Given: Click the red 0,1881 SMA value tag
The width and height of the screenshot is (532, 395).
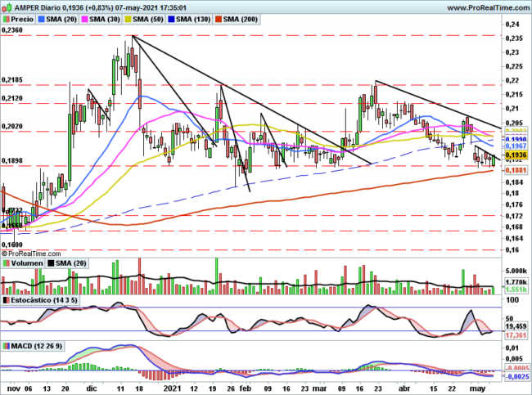Looking at the screenshot, I should click(x=516, y=170).
